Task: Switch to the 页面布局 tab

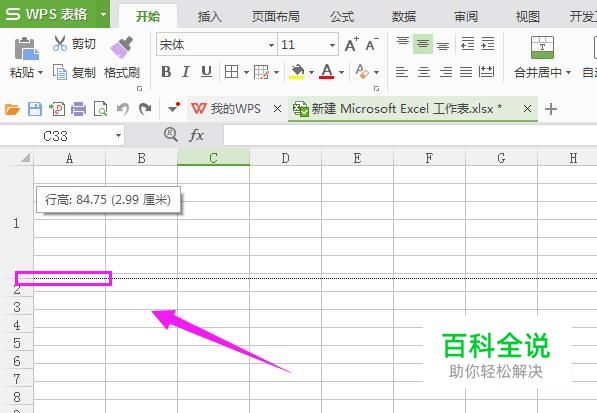Action: pyautogui.click(x=276, y=16)
